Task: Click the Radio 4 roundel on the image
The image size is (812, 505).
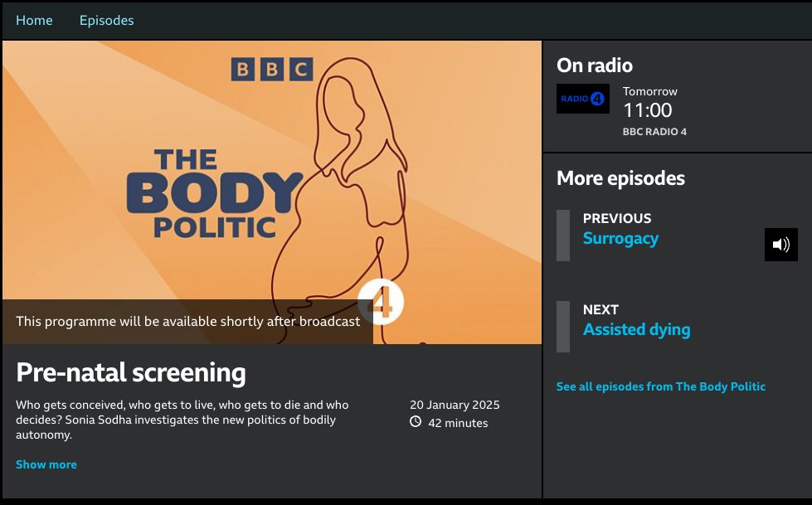Action: (x=382, y=303)
